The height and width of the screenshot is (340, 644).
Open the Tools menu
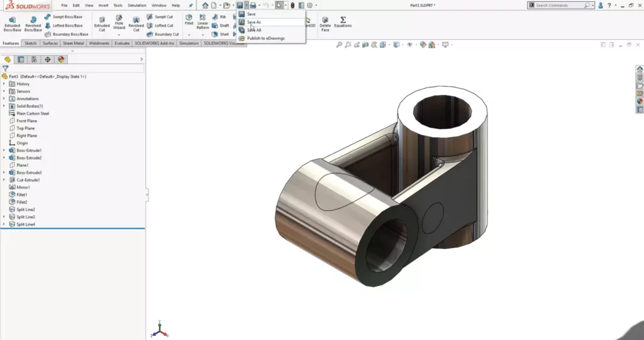[118, 5]
